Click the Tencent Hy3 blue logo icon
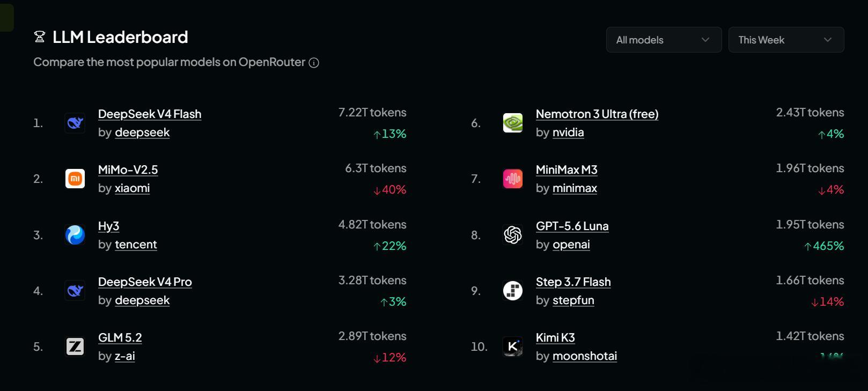The width and height of the screenshot is (868, 391). tap(75, 235)
